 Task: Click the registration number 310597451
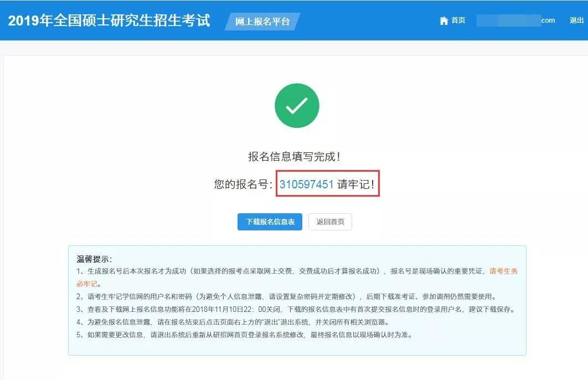pyautogui.click(x=306, y=184)
